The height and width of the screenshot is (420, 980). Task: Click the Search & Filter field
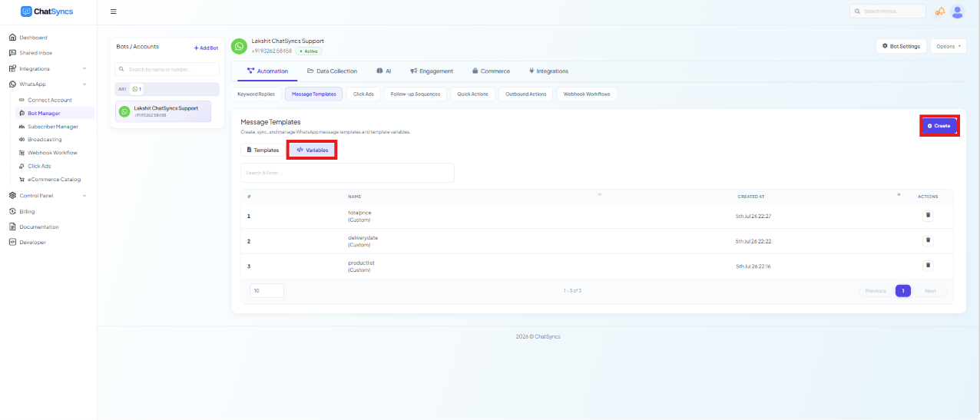click(347, 173)
